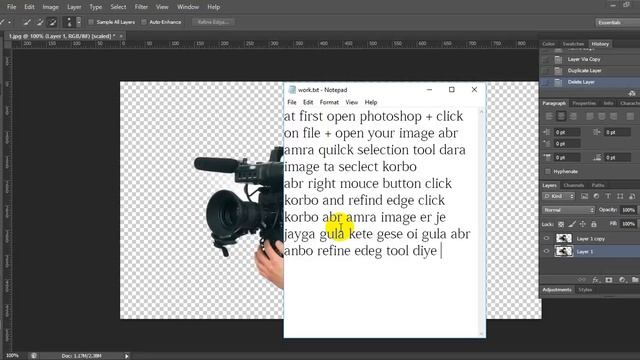The image size is (640, 360).
Task: Filter layers by type layers icon
Action: click(x=608, y=196)
